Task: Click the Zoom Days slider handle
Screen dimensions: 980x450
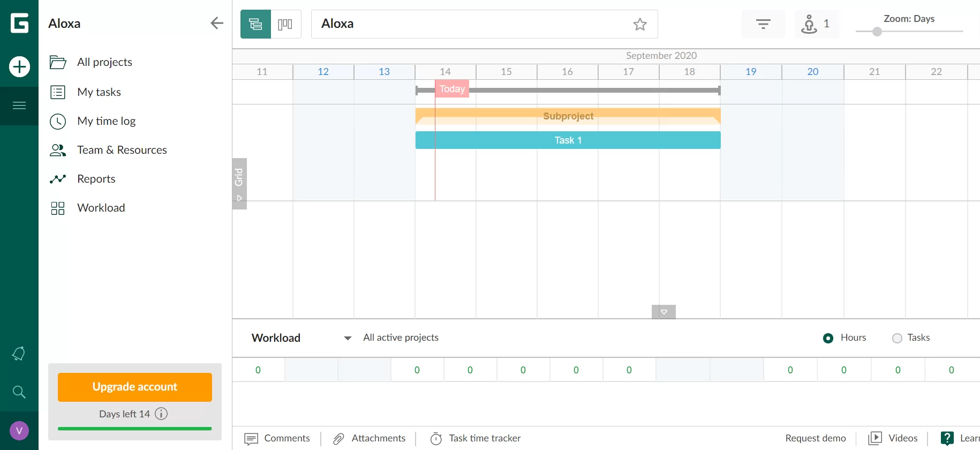Action: tap(877, 32)
